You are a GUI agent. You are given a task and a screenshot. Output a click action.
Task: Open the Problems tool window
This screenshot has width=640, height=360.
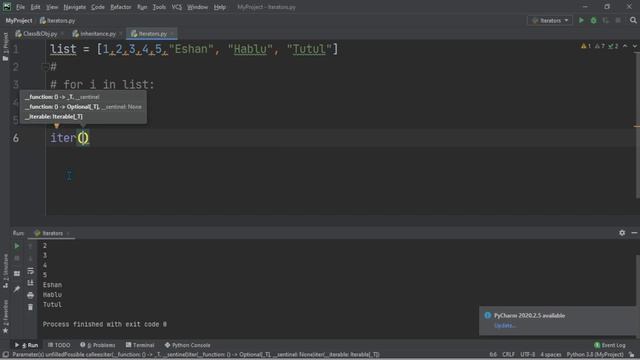pyautogui.click(x=98, y=345)
